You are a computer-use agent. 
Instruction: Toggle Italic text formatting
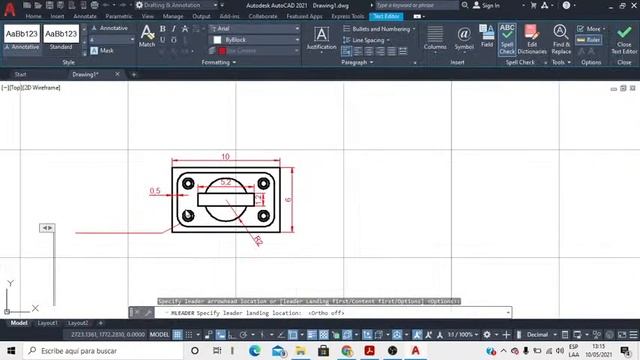pos(173,29)
